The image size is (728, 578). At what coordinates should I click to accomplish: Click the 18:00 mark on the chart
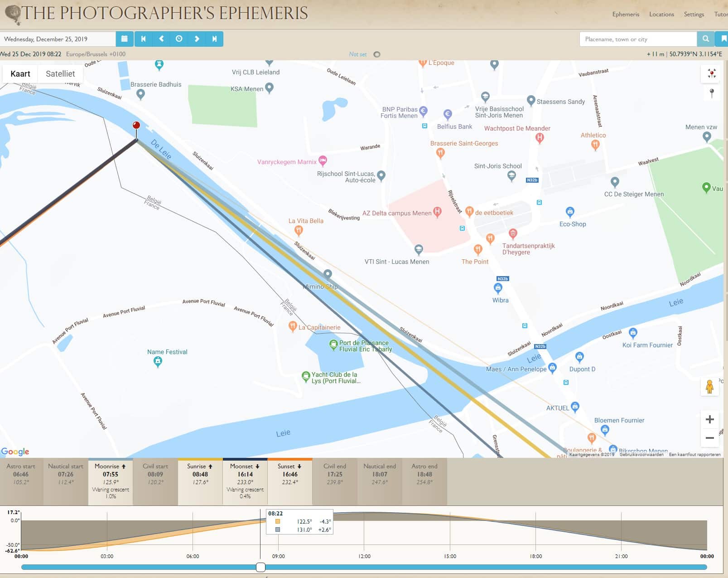pos(536,556)
